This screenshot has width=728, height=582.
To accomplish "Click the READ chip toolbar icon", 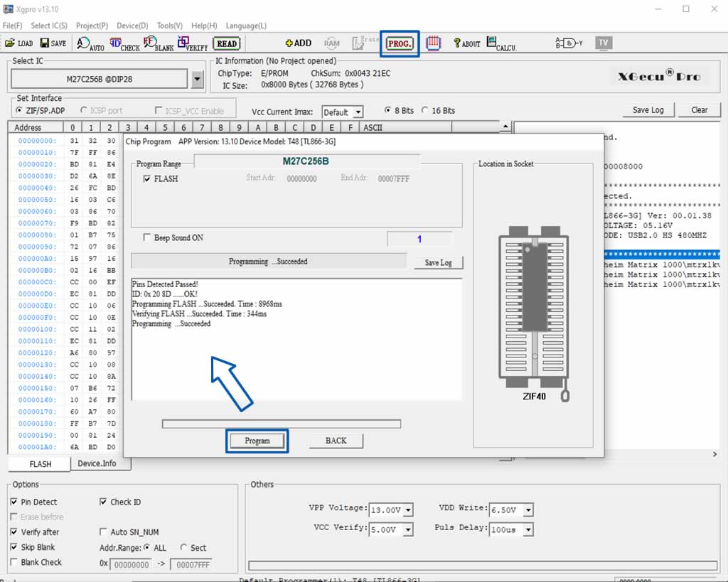I will [227, 43].
